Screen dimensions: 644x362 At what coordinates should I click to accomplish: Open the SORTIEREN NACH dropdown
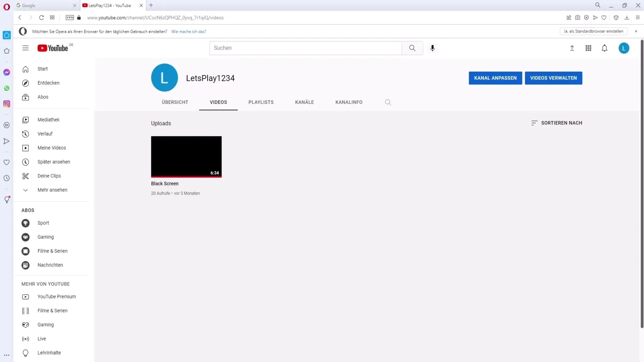(x=556, y=122)
